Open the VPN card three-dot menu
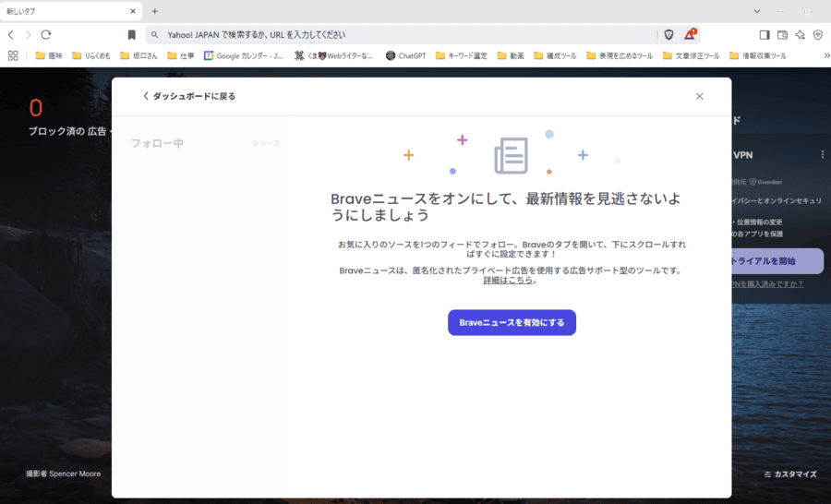 point(822,154)
